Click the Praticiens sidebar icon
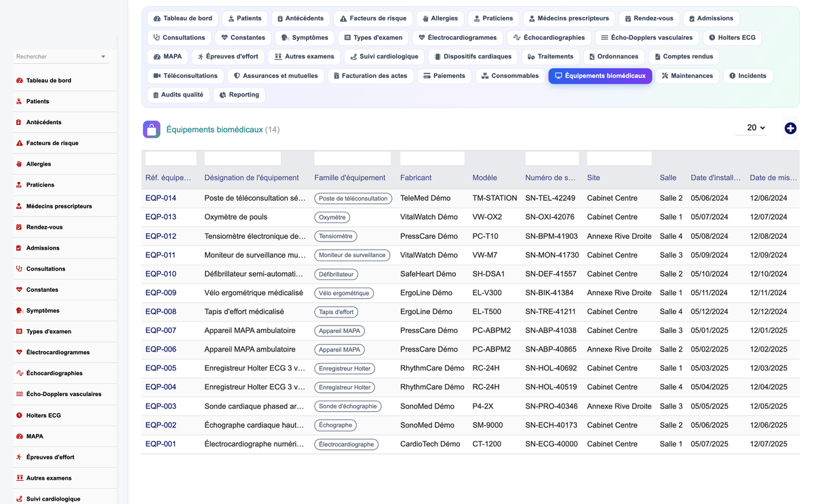This screenshot has height=504, width=814. [x=19, y=185]
